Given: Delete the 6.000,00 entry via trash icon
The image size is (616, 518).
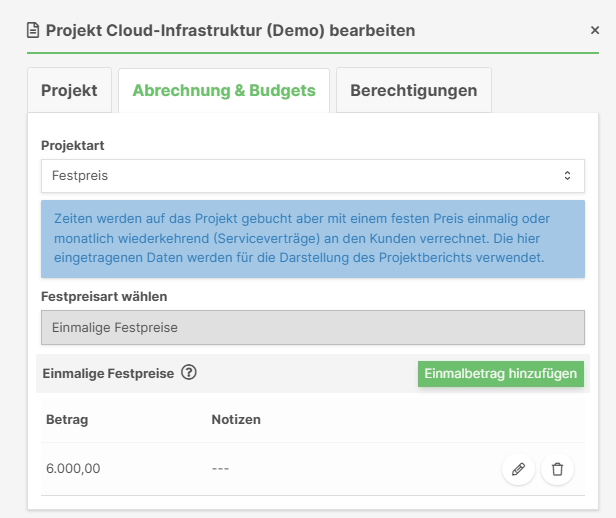Looking at the screenshot, I should [x=557, y=469].
